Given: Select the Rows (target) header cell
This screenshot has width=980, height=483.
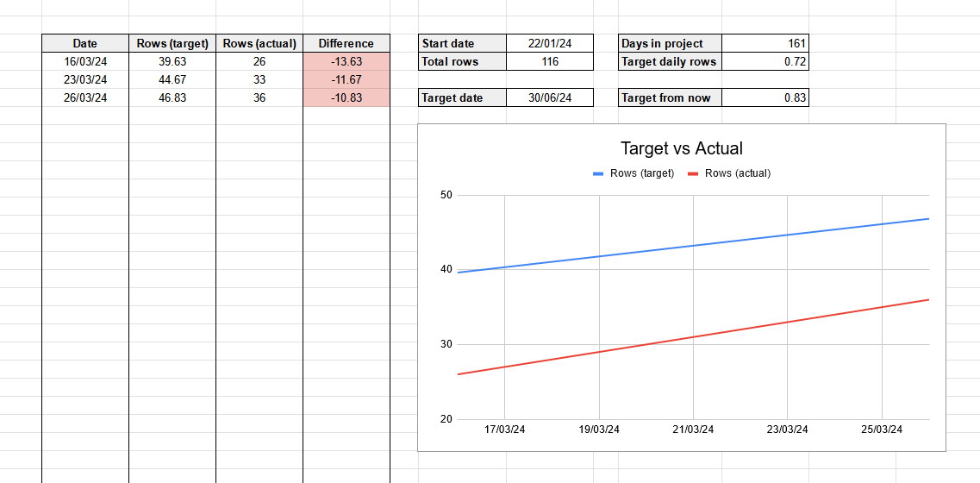Looking at the screenshot, I should tap(172, 44).
